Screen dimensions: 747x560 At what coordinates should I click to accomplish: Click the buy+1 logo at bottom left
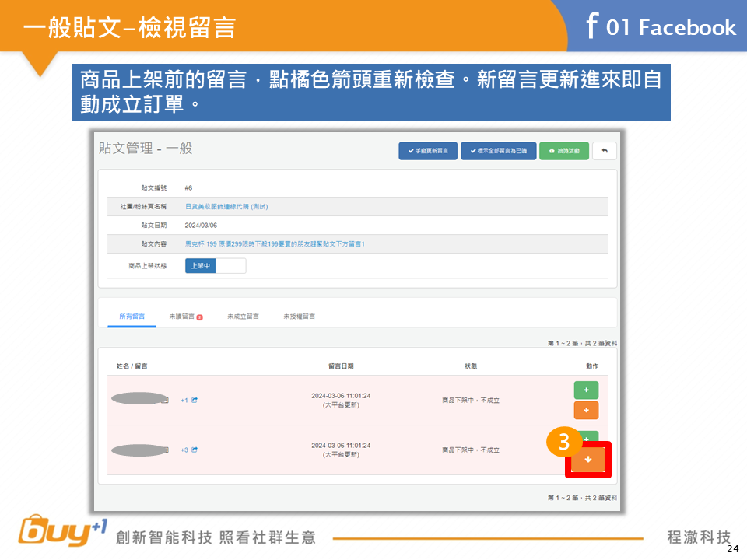[62, 533]
